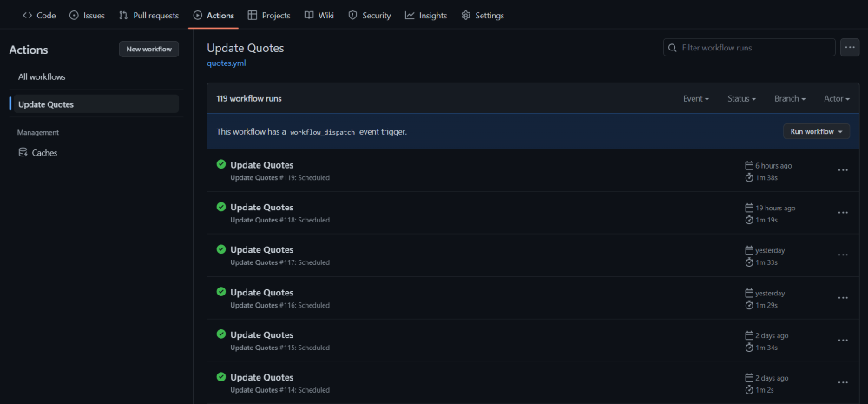This screenshot has height=404, width=868.
Task: Click calendar icon next to 19 hours ago
Action: click(750, 209)
